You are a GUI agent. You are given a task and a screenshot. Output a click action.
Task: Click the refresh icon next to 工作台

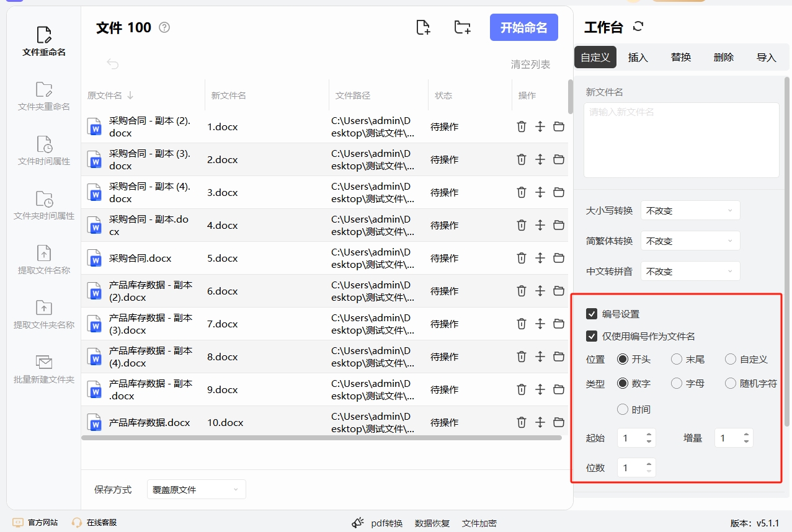638,27
